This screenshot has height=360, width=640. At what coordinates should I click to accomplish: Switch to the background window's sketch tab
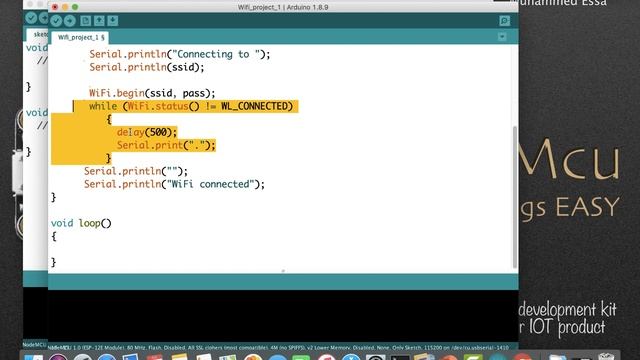tap(38, 34)
